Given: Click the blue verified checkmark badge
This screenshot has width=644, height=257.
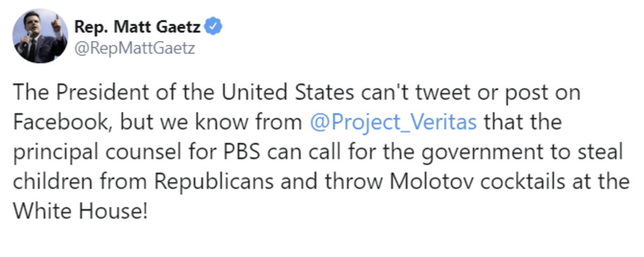Looking at the screenshot, I should (214, 27).
